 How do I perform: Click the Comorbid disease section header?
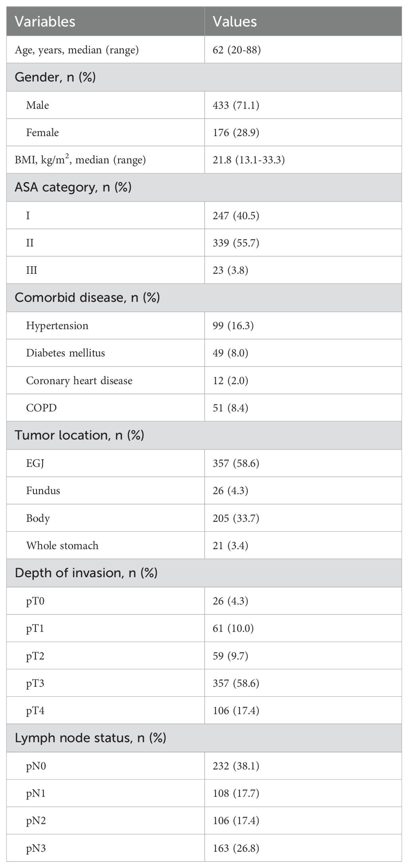[87, 298]
